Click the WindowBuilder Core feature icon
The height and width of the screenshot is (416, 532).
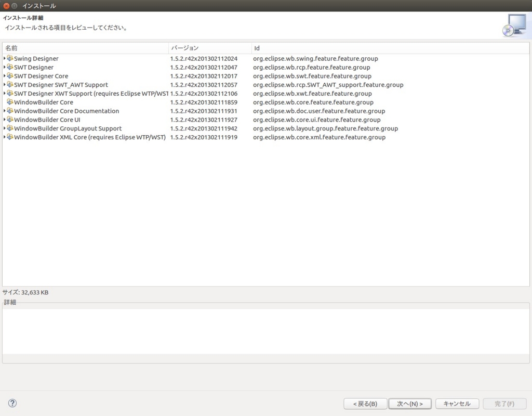coord(10,102)
